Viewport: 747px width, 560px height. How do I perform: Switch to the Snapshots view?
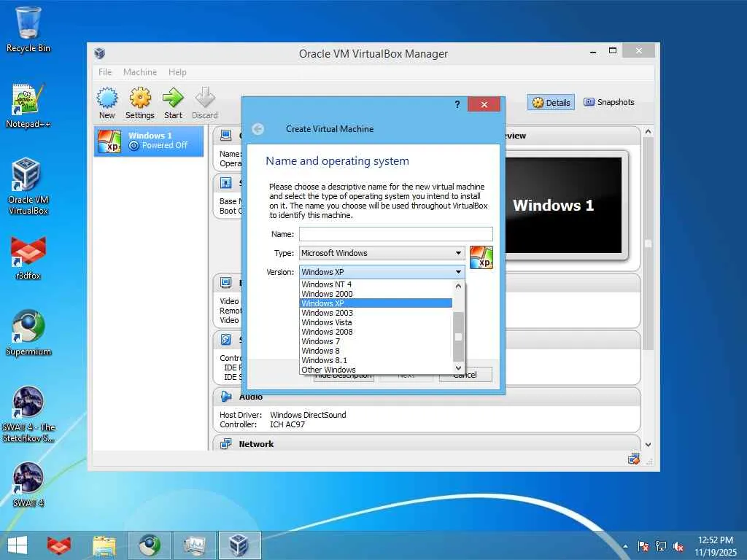click(x=609, y=102)
